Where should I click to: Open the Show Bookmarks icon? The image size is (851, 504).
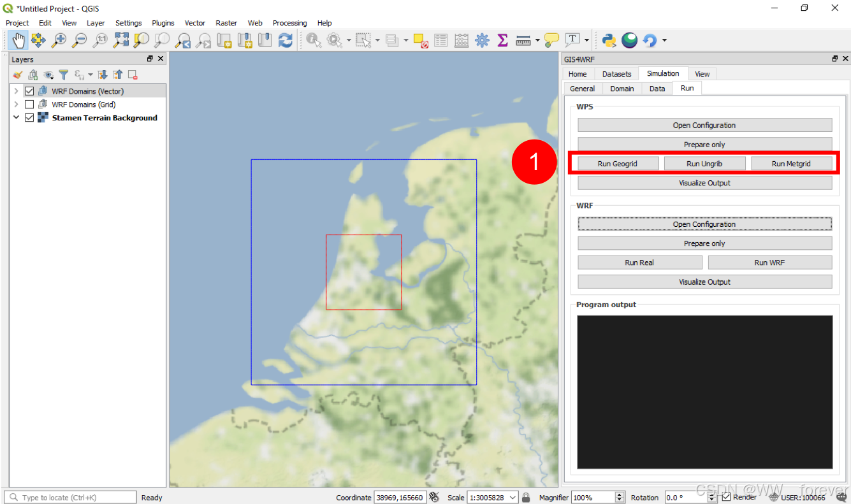click(x=265, y=40)
